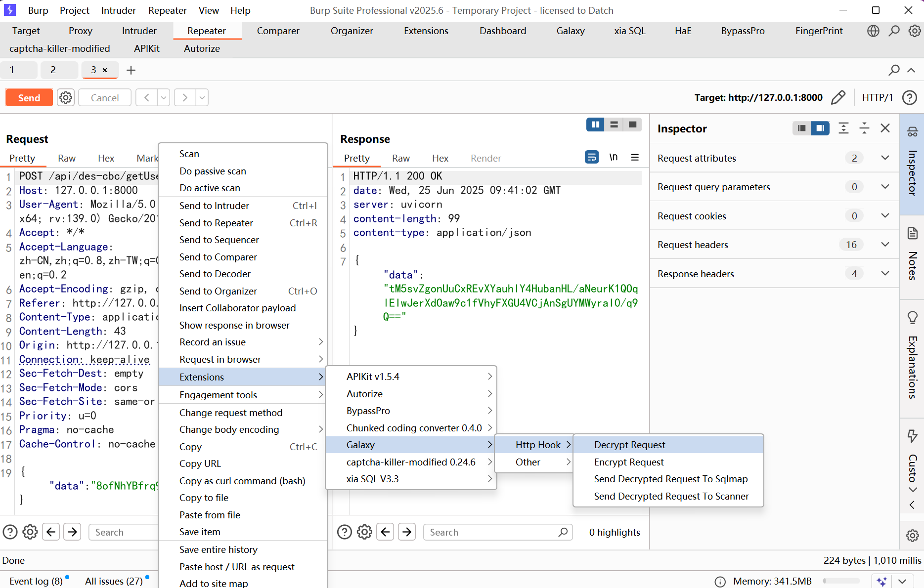Dock Inspector to left layout
924x588 pixels.
[x=801, y=128]
